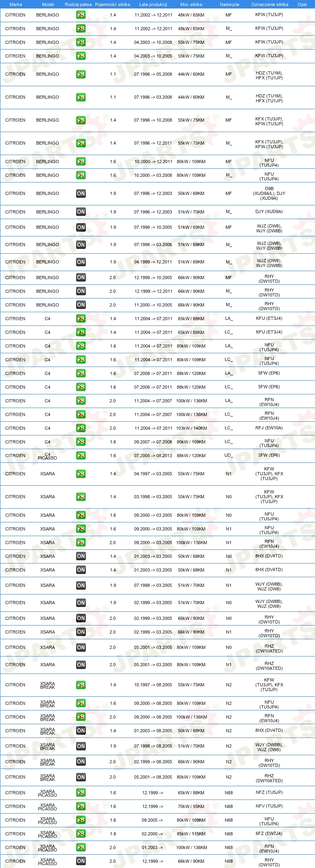This screenshot has width=315, height=868.
Task: Click petrol icon in Berlingo 07.1996 -> 03.2008 row
Action: point(81,97)
